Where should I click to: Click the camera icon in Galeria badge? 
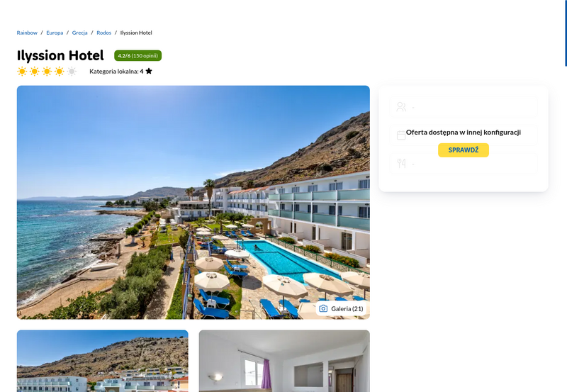tap(323, 308)
